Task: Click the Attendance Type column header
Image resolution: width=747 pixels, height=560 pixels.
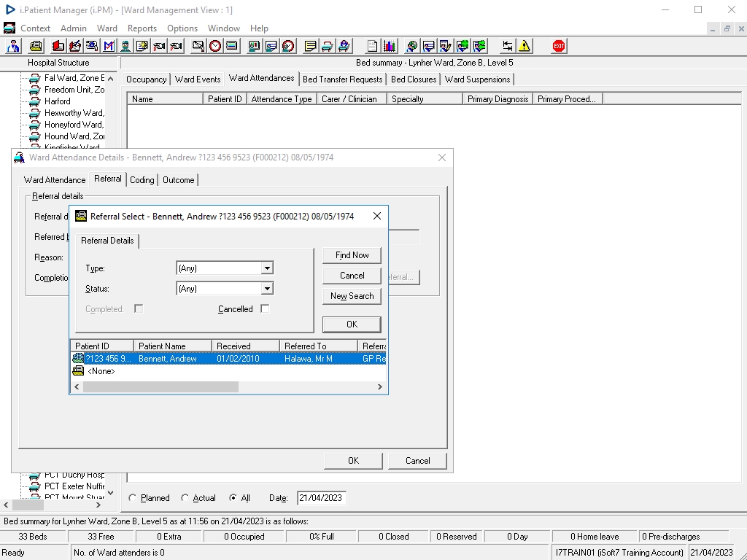Action: (x=282, y=99)
